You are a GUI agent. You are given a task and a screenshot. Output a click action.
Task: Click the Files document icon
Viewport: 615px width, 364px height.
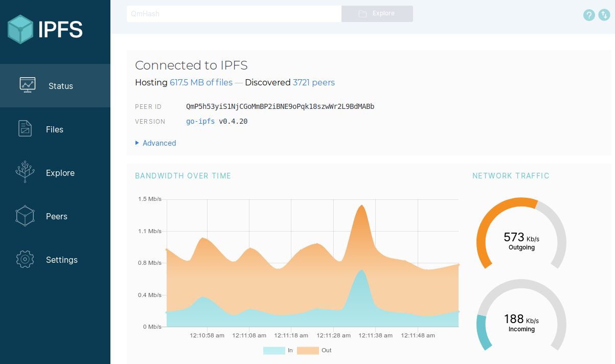tap(25, 128)
